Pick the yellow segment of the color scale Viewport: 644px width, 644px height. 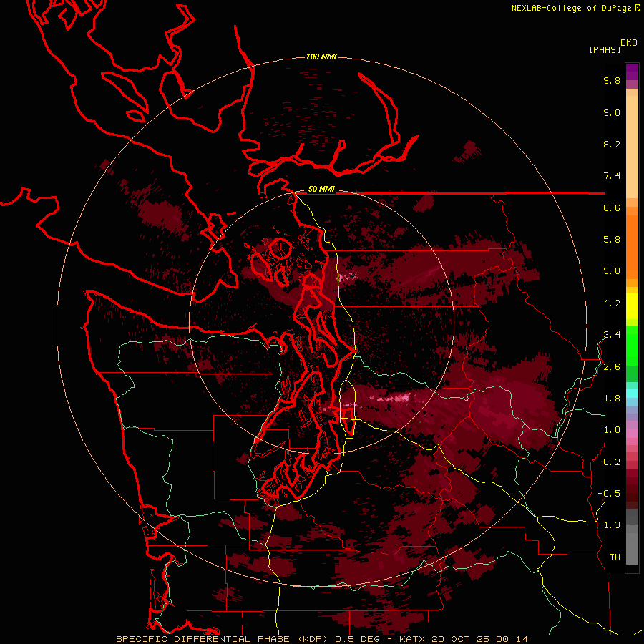632,306
